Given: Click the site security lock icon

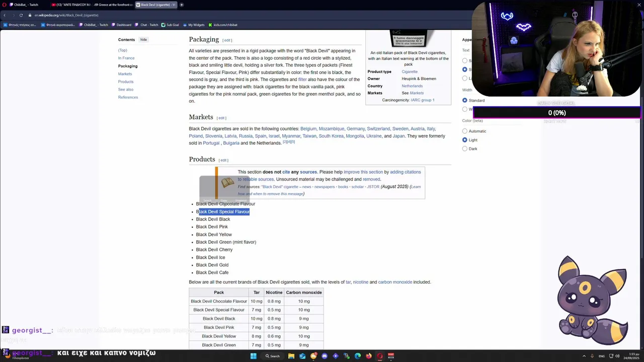Looking at the screenshot, I should click(x=30, y=15).
